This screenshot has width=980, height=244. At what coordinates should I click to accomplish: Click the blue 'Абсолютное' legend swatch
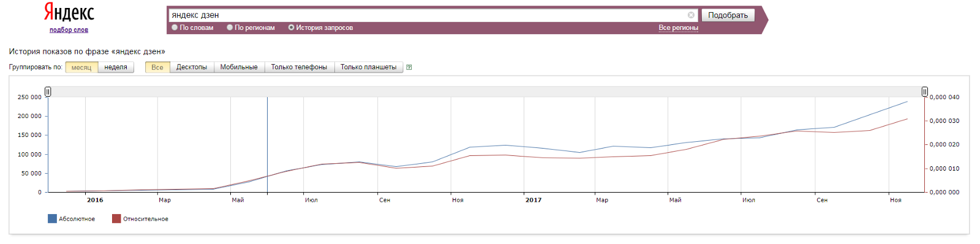(x=52, y=219)
